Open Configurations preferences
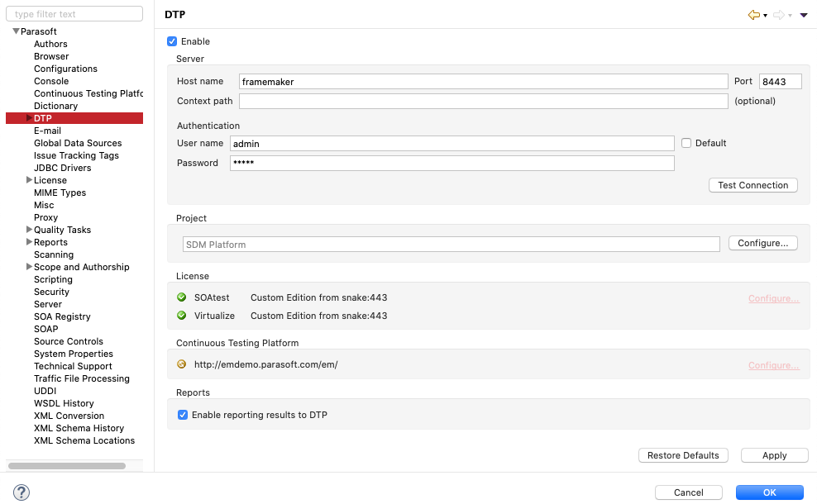The width and height of the screenshot is (817, 504). coord(65,69)
